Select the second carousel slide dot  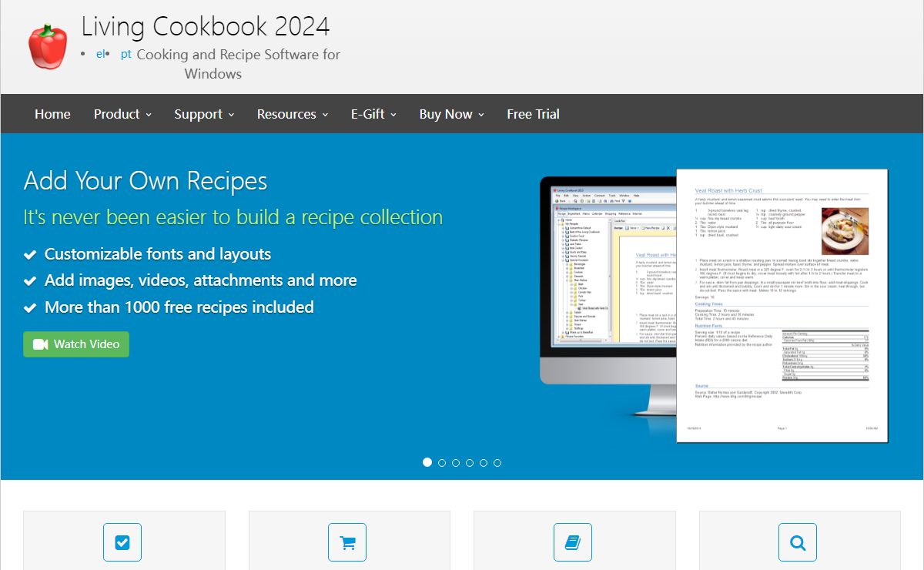point(442,463)
